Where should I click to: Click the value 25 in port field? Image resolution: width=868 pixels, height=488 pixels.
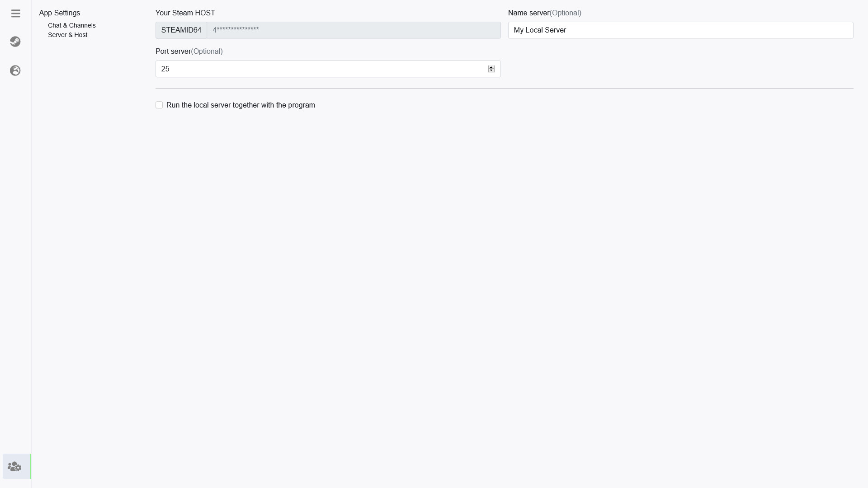click(165, 69)
